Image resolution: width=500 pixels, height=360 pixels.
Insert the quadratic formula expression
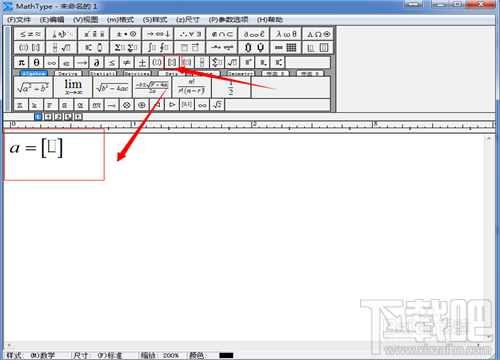click(x=152, y=87)
